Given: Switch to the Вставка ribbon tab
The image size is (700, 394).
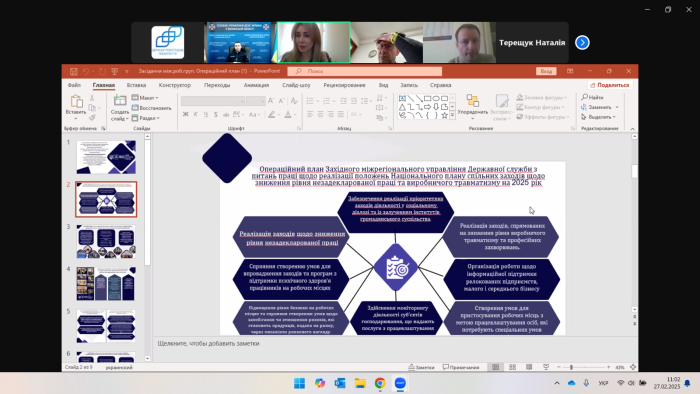Looking at the screenshot, I should click(136, 85).
